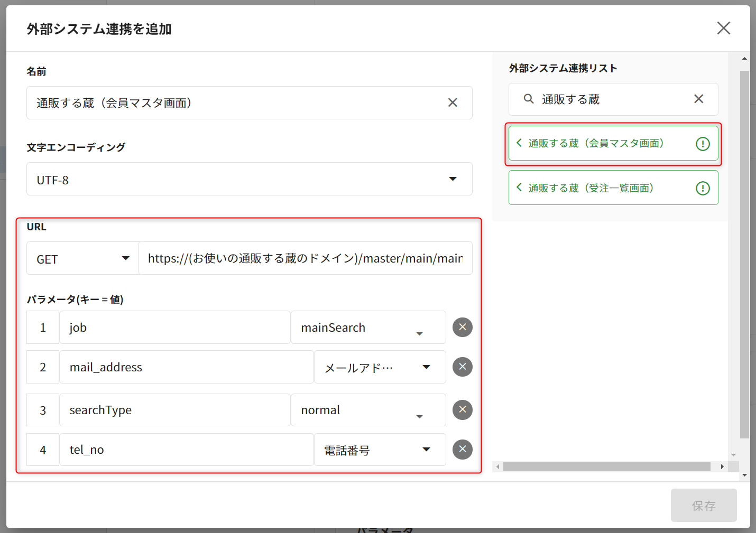Select 通販する蔵（受注一覧画面） from the list

coord(591,188)
